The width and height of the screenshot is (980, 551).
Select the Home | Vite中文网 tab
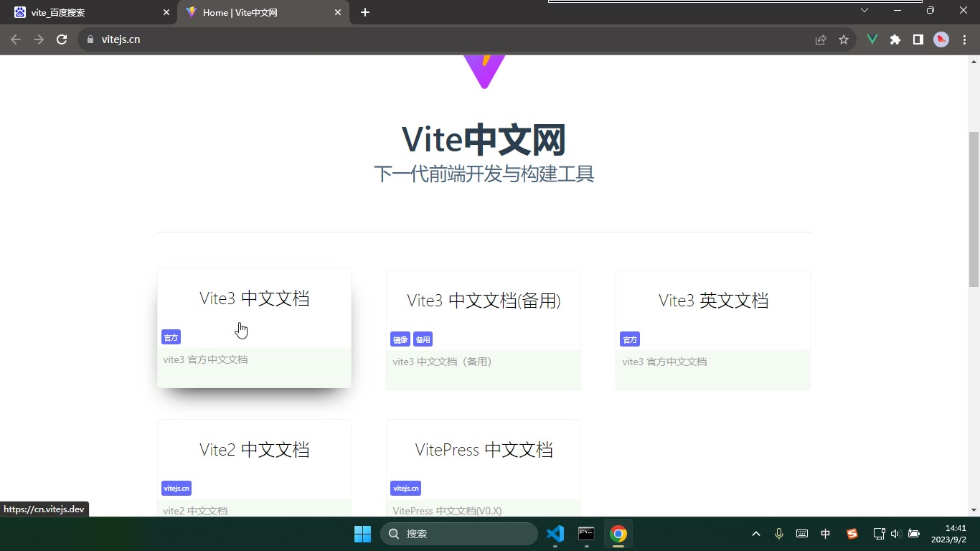pos(264,12)
